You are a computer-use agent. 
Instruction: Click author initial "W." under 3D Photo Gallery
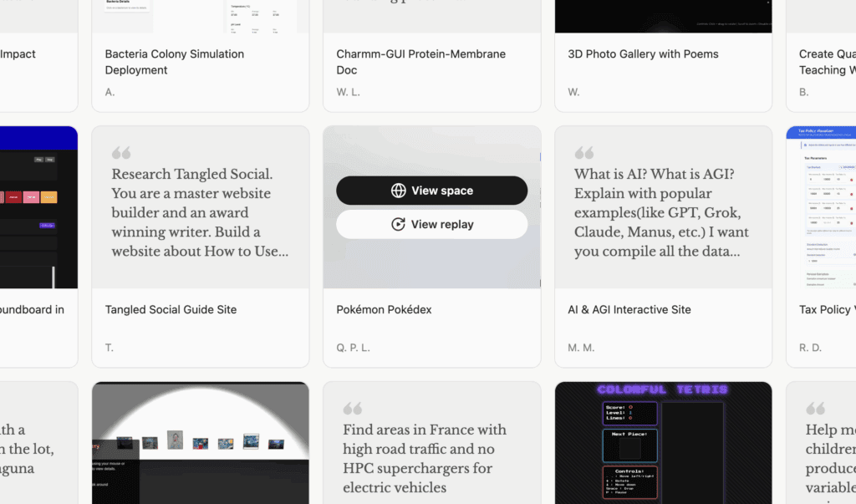pyautogui.click(x=573, y=92)
